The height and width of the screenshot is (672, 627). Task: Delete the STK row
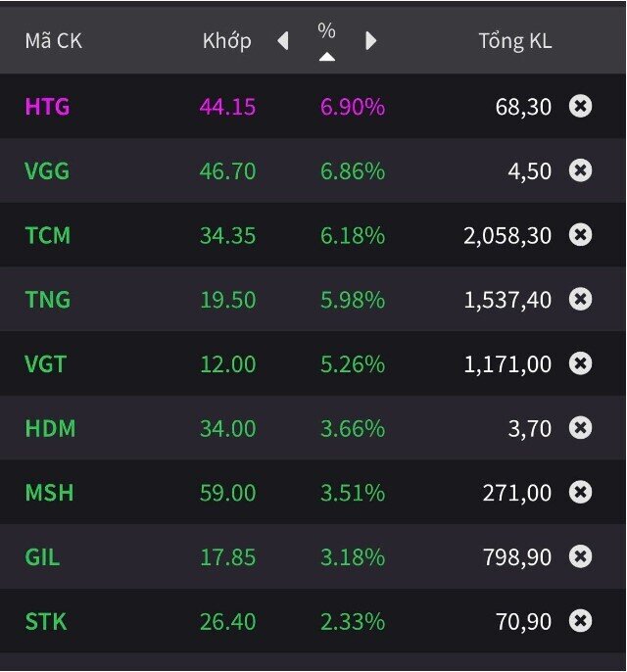click(580, 621)
